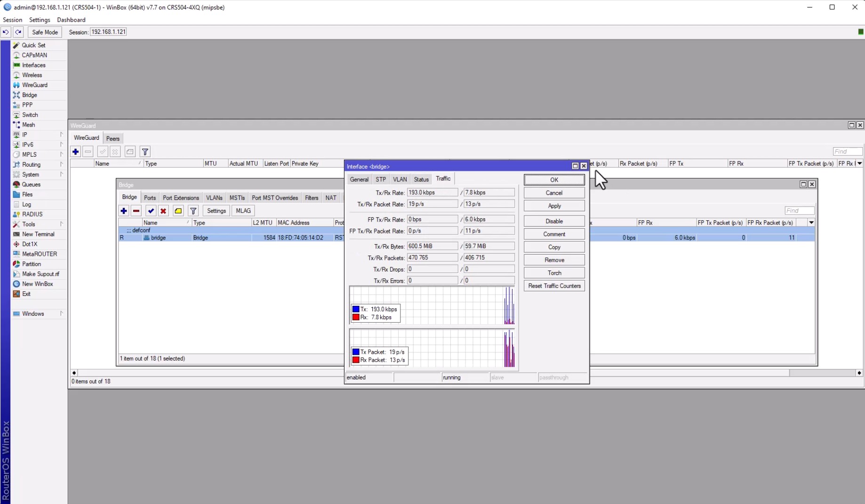This screenshot has height=504, width=865.
Task: Open the Bridge table columns dropdown arrow
Action: pos(811,223)
